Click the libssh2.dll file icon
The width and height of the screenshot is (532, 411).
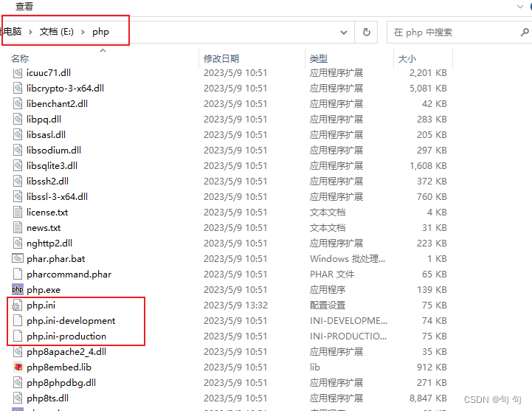click(18, 182)
